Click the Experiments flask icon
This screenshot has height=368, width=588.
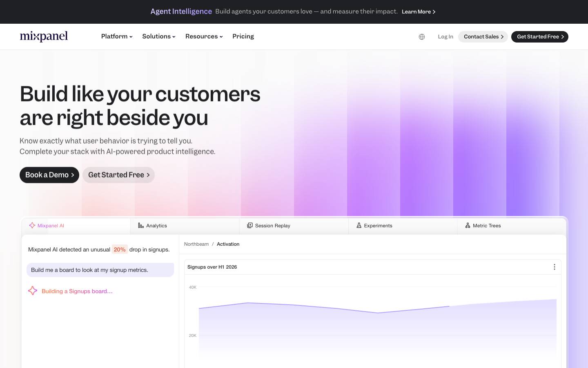359,225
